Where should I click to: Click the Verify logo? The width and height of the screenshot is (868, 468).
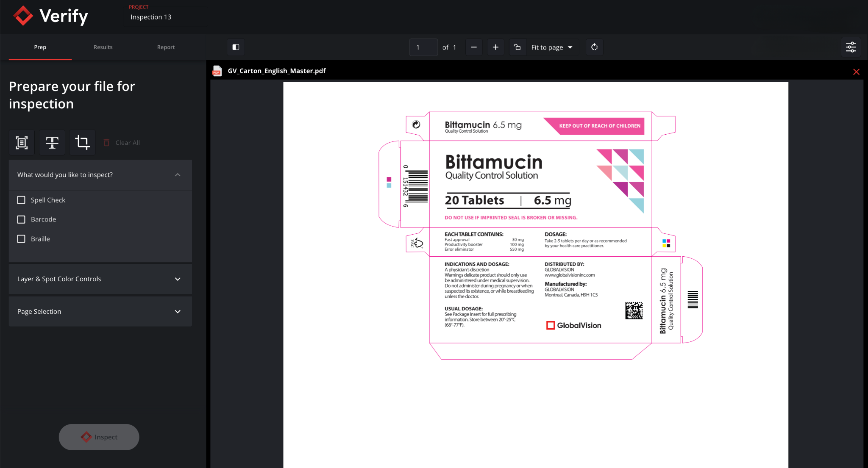(x=50, y=16)
